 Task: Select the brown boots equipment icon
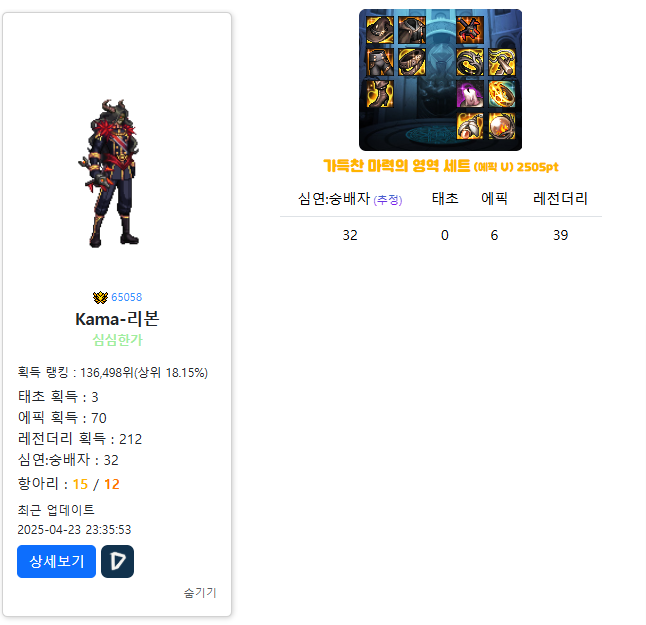pos(379,94)
